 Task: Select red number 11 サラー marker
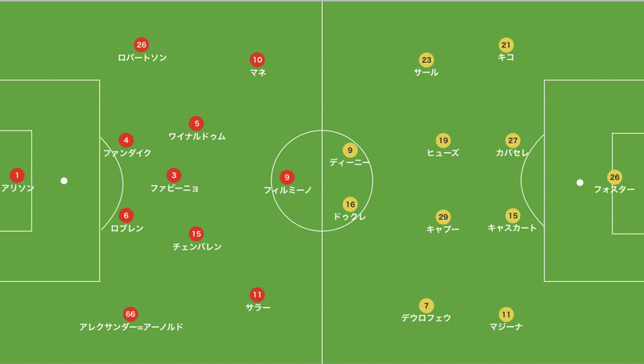click(x=257, y=295)
